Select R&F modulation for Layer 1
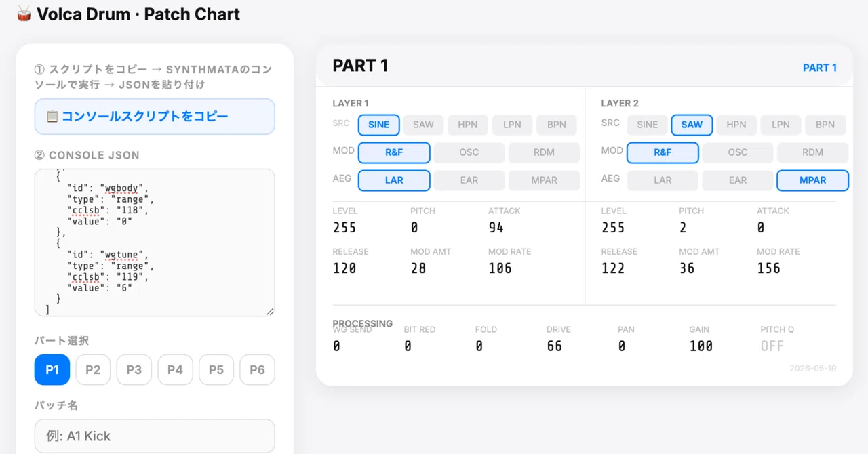This screenshot has width=868, height=454. coord(394,152)
